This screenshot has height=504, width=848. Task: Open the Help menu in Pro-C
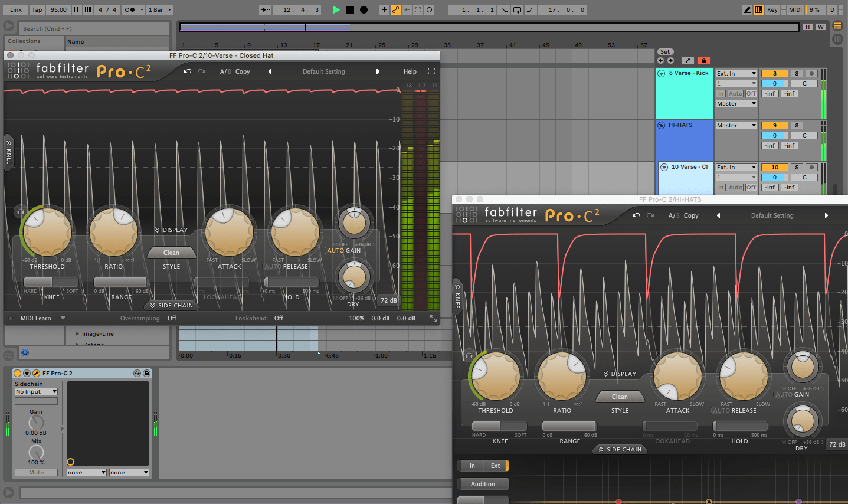[x=410, y=71]
